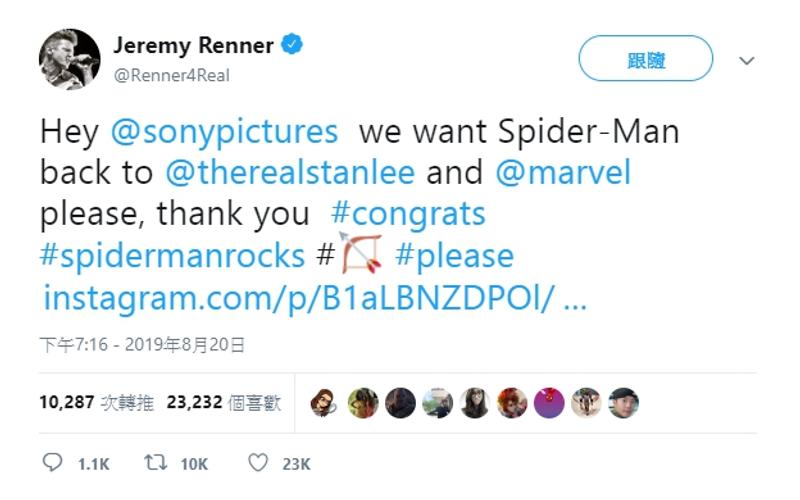Image resolution: width=800 pixels, height=500 pixels.
Task: Like the tweet with heart icon
Action: tap(258, 463)
